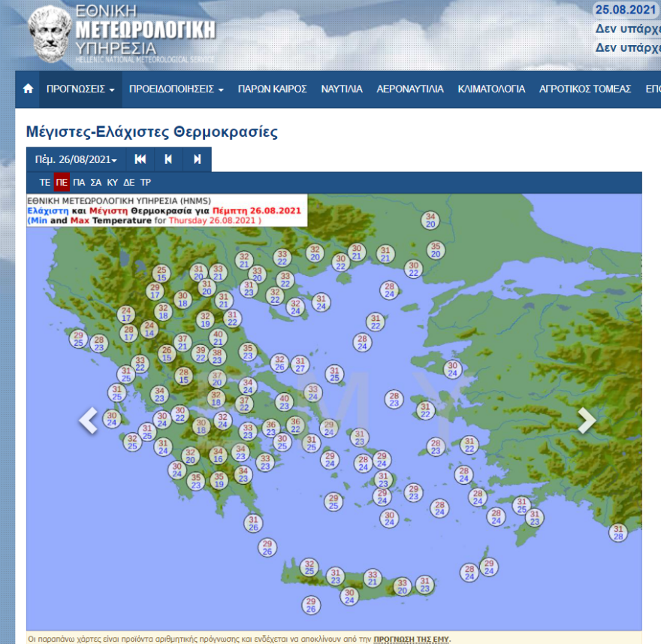Image resolution: width=661 pixels, height=644 pixels.
Task: Open the ΝΑΥΤΙΛΙΑ menu item
Action: [x=343, y=89]
